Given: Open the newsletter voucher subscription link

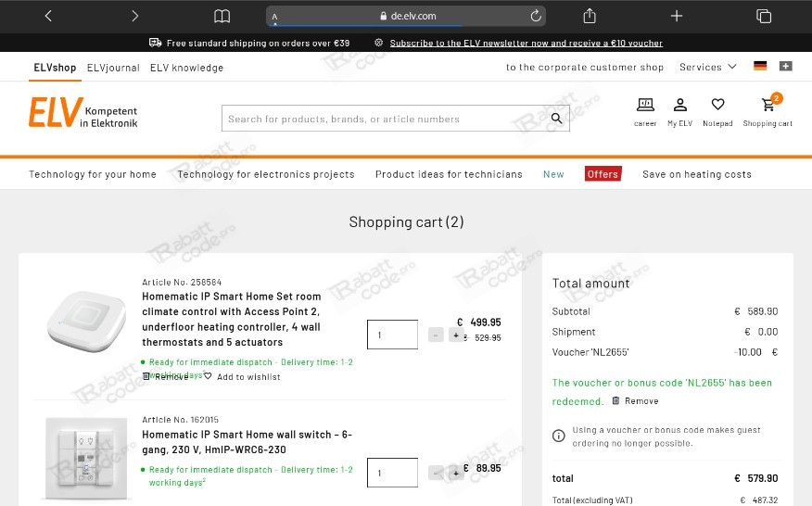Looking at the screenshot, I should click(x=527, y=43).
